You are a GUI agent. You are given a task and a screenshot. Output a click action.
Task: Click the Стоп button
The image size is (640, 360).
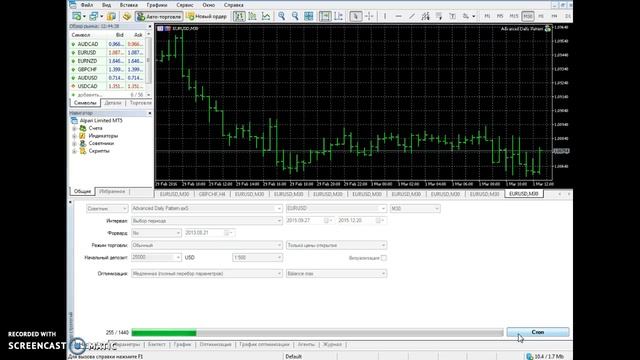pos(538,332)
